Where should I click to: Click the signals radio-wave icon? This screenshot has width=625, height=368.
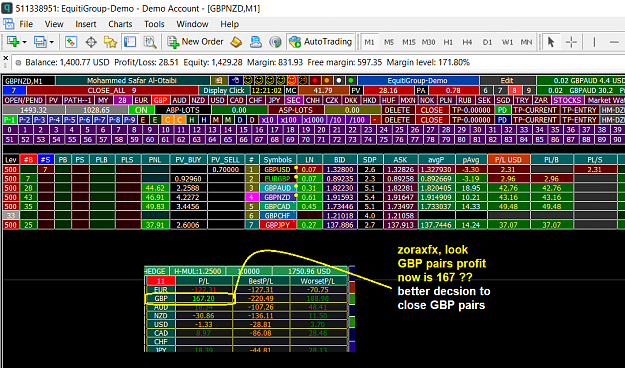click(x=275, y=42)
